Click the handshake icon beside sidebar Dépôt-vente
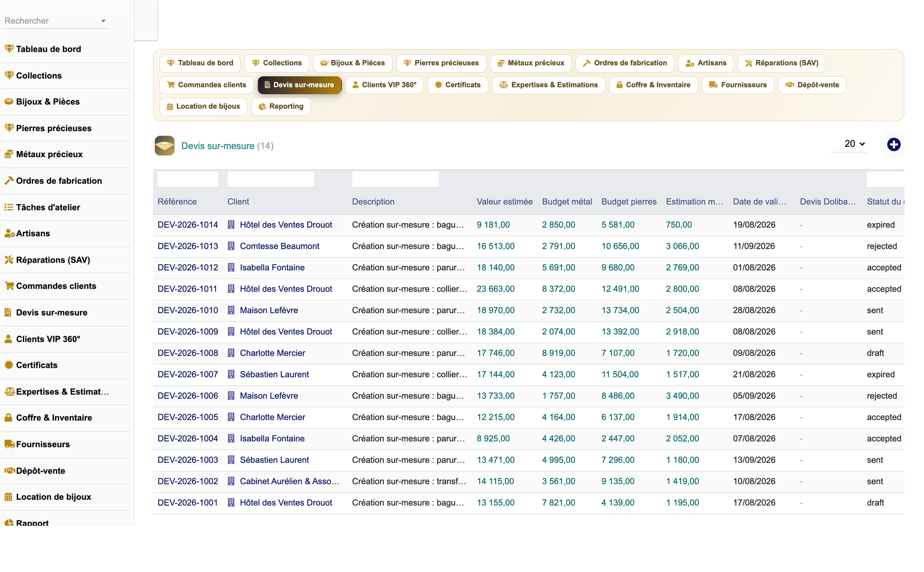The height and width of the screenshot is (572, 924). click(x=9, y=470)
